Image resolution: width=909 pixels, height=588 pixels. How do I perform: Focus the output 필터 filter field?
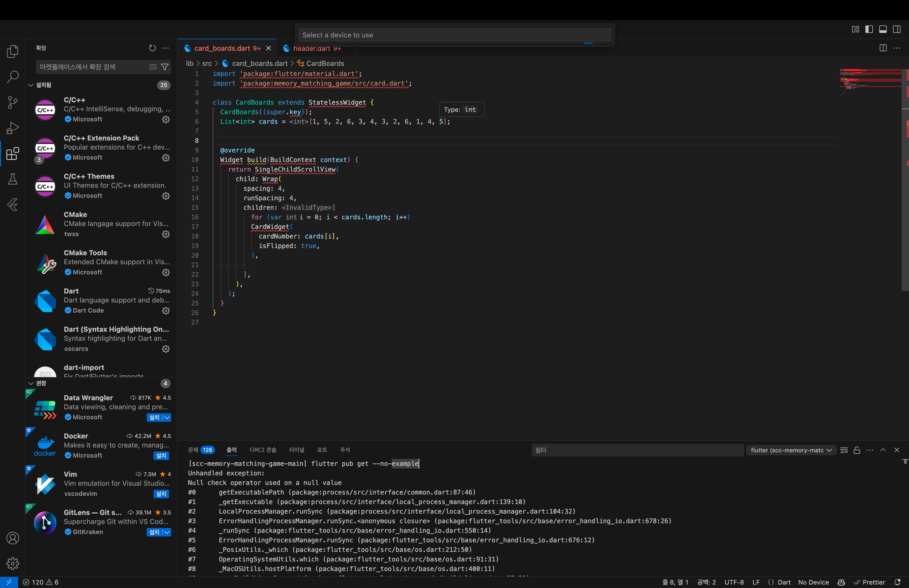(637, 450)
